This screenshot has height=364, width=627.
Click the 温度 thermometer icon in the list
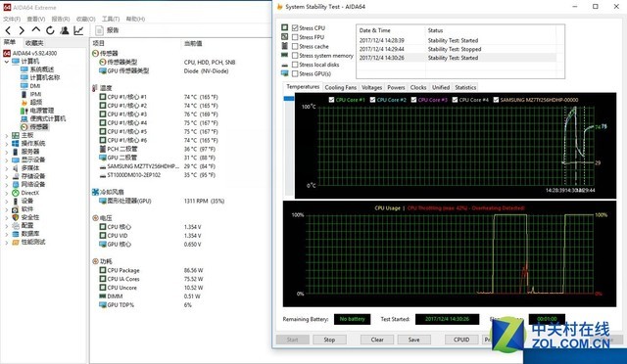coord(95,88)
